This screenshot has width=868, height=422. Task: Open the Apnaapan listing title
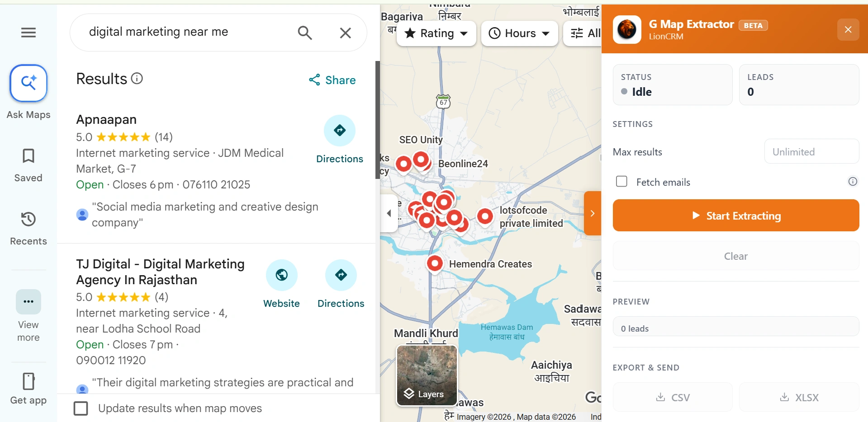pos(106,120)
